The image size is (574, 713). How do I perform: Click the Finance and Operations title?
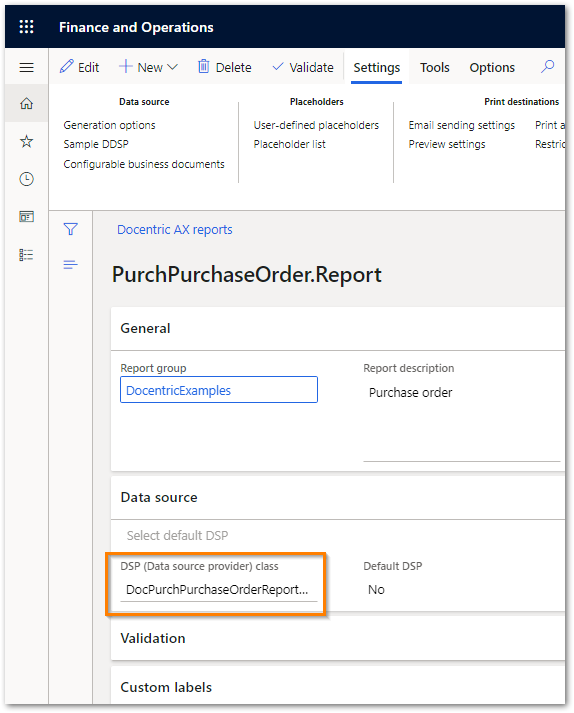[x=136, y=27]
